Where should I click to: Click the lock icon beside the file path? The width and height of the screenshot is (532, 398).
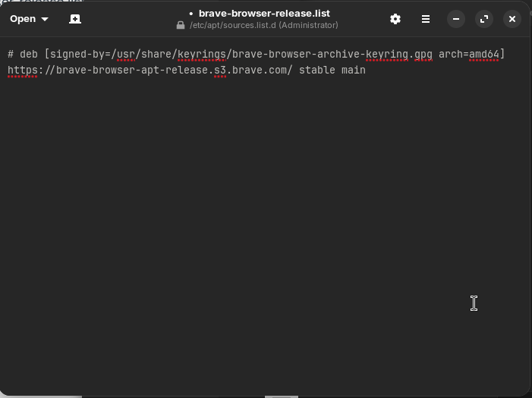(x=181, y=26)
